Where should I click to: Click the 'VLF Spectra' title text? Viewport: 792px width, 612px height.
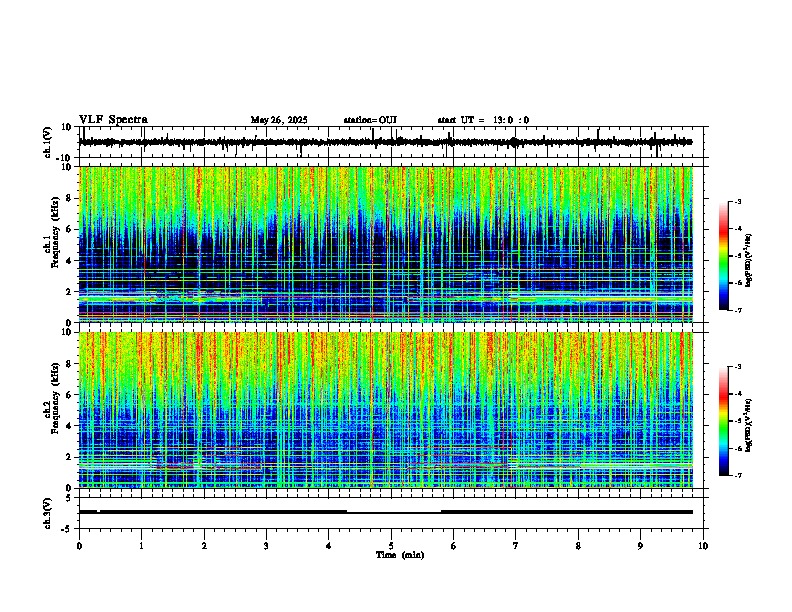[x=113, y=120]
